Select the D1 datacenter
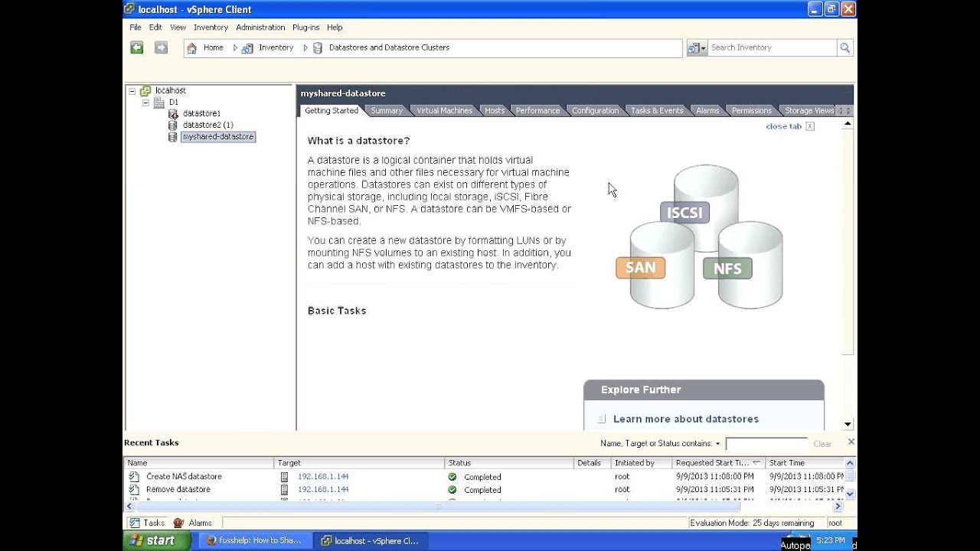980x551 pixels. 174,102
